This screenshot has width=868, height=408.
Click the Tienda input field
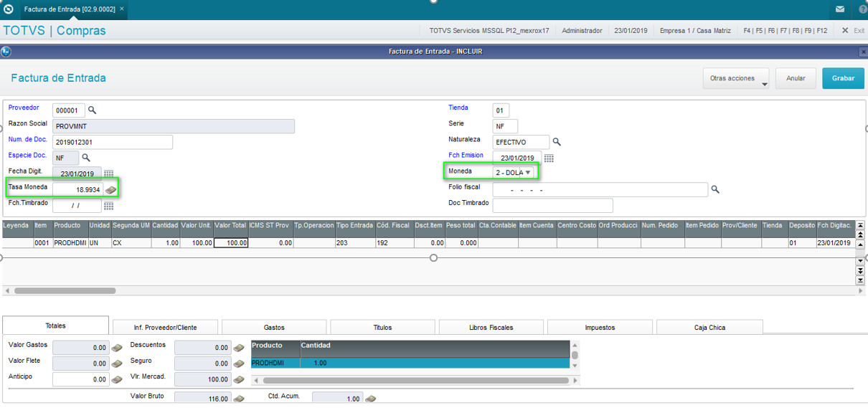pos(501,110)
